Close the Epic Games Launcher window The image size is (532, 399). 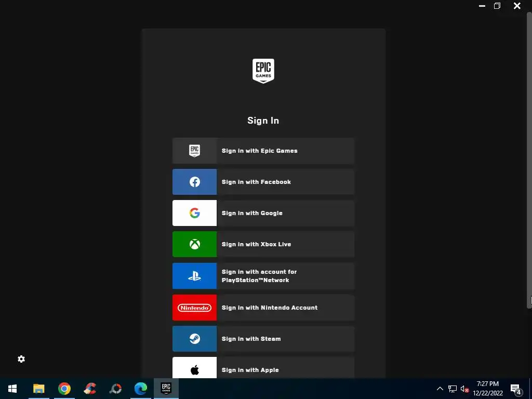click(517, 6)
